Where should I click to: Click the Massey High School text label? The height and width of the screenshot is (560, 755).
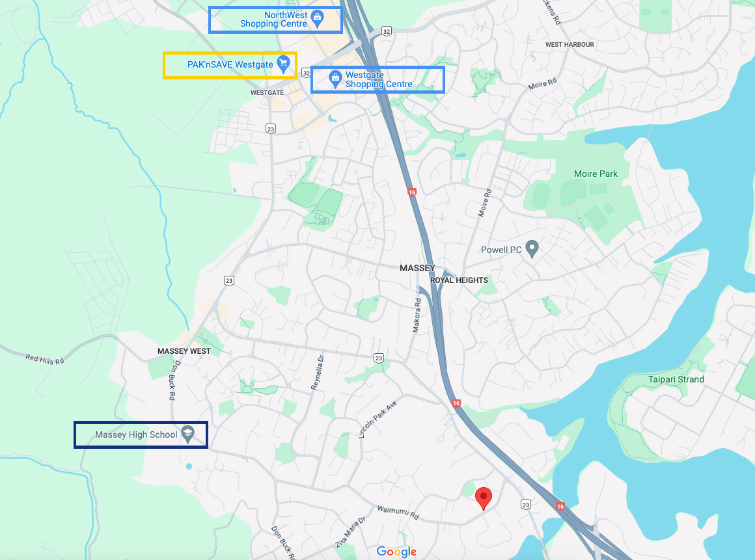click(x=136, y=434)
